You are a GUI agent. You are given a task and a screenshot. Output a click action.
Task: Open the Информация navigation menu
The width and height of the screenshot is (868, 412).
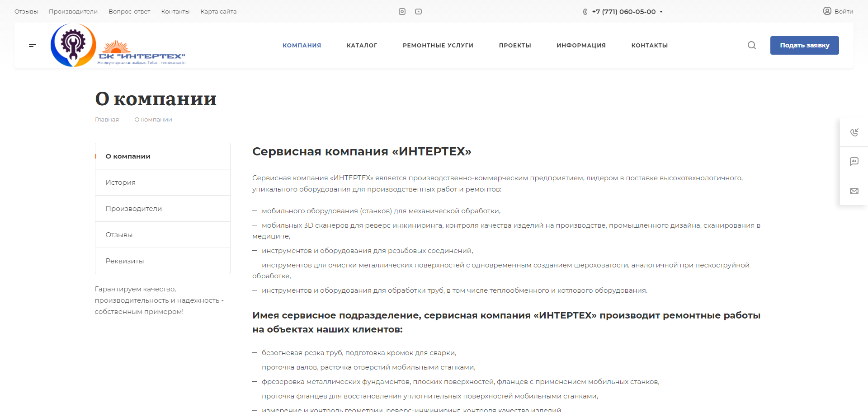(x=581, y=46)
